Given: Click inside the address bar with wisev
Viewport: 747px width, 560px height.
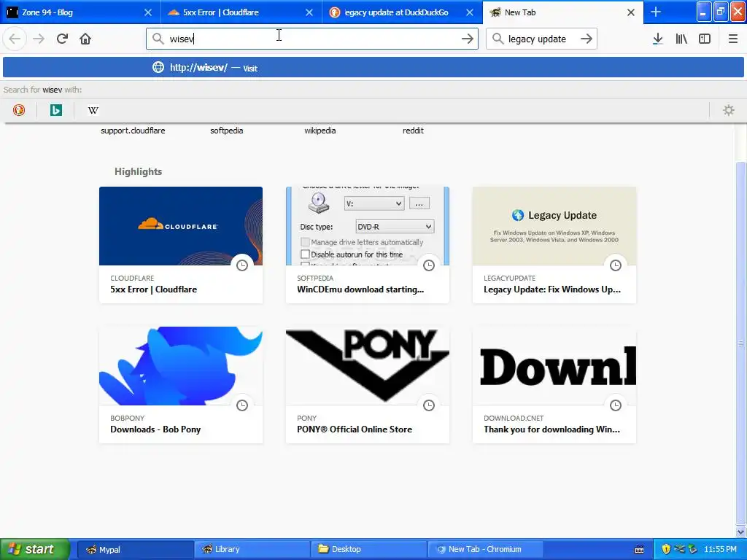Looking at the screenshot, I should [312, 39].
